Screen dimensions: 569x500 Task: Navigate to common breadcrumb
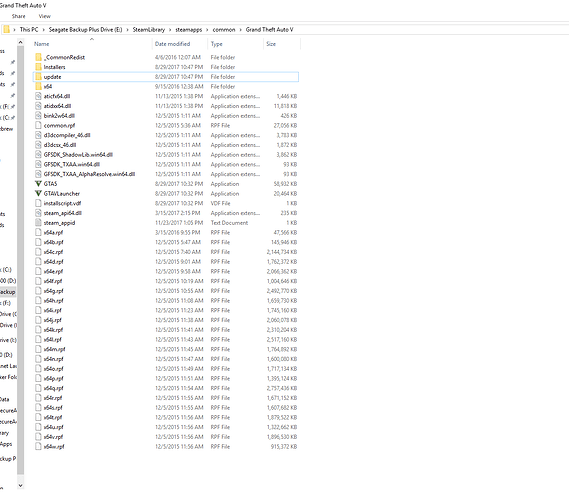tap(224, 30)
